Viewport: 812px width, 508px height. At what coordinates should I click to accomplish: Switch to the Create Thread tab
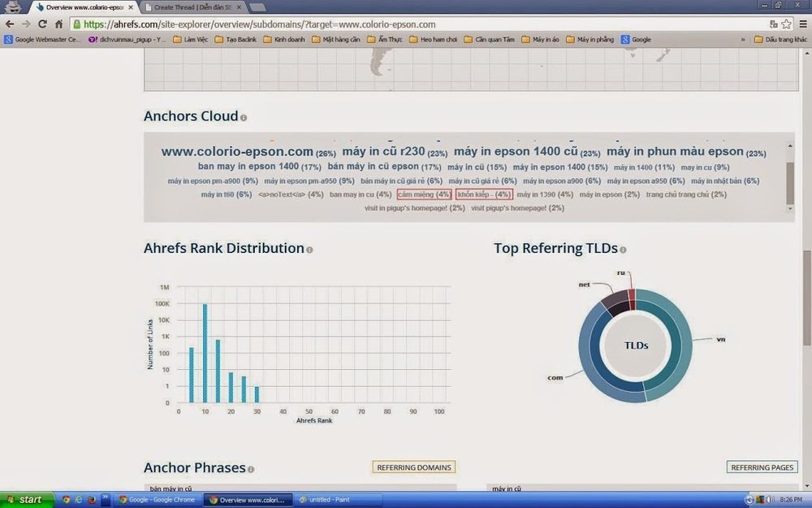[x=192, y=8]
